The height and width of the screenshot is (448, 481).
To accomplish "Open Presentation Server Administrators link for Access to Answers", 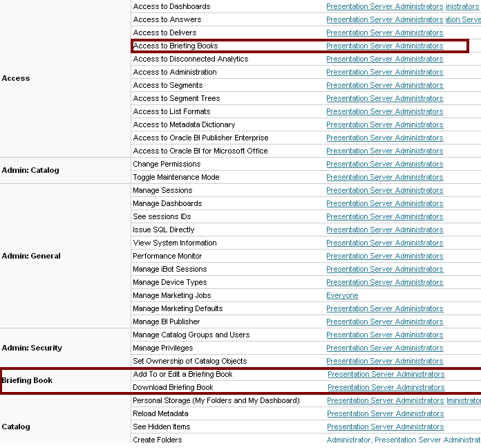I will pyautogui.click(x=385, y=19).
